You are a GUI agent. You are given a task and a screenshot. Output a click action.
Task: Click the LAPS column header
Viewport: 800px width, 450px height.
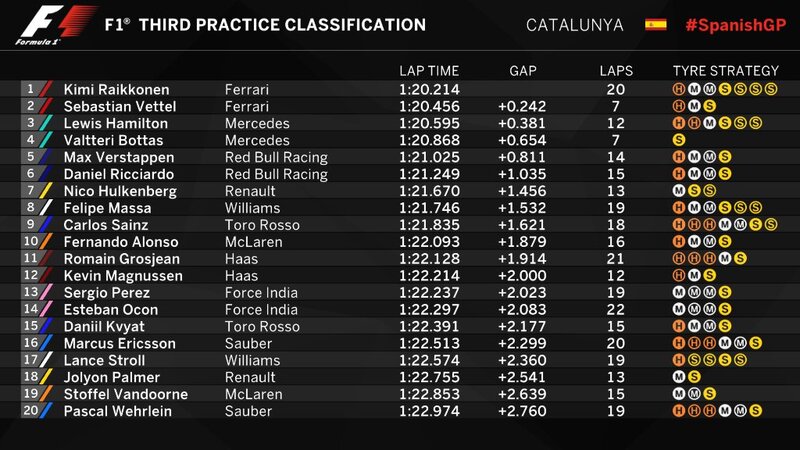616,71
